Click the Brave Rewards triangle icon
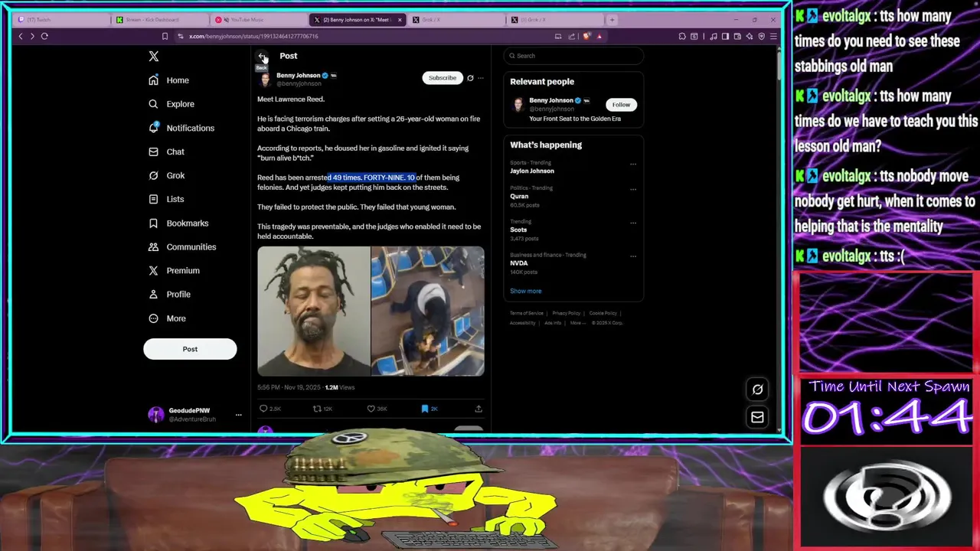This screenshot has width=980, height=551. tap(599, 36)
